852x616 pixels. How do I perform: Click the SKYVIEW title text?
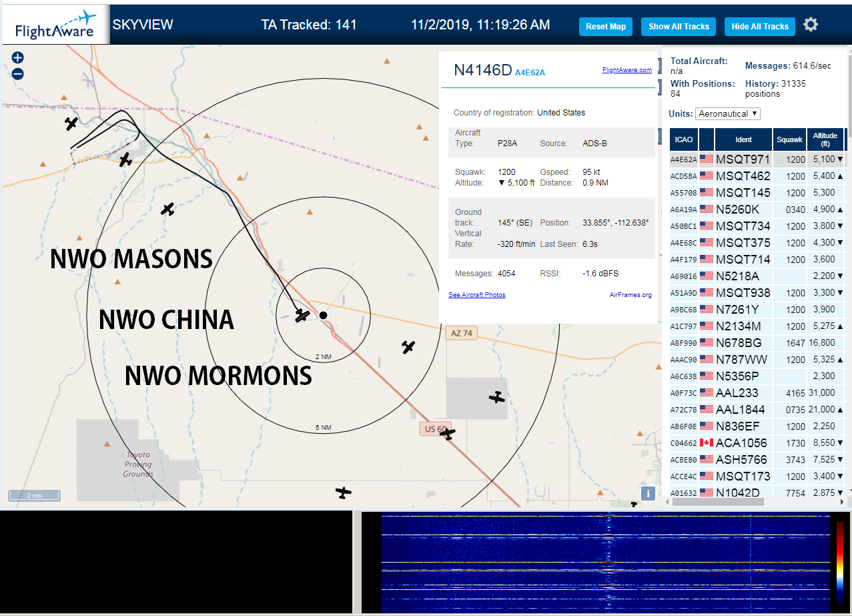pyautogui.click(x=143, y=25)
